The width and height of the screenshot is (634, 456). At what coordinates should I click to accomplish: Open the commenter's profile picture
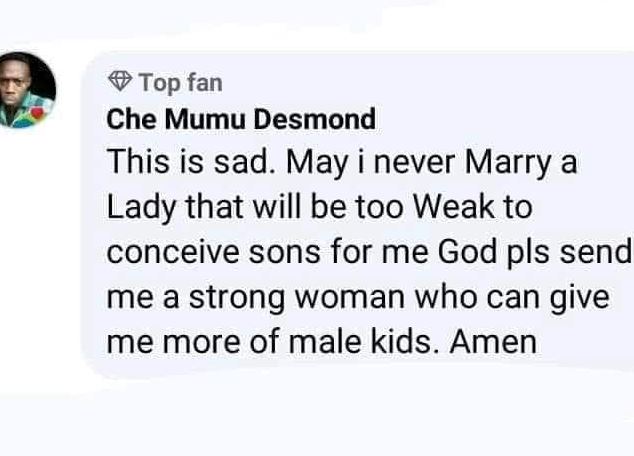tap(27, 90)
